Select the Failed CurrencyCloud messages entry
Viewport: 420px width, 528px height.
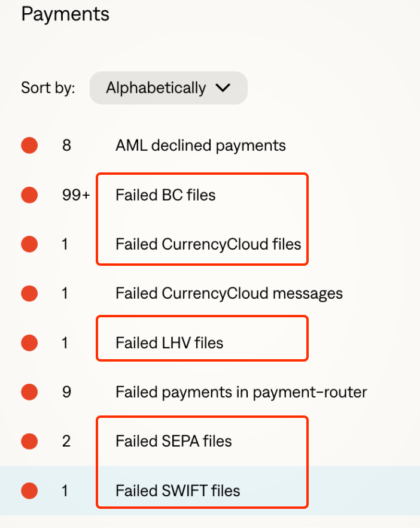(229, 293)
